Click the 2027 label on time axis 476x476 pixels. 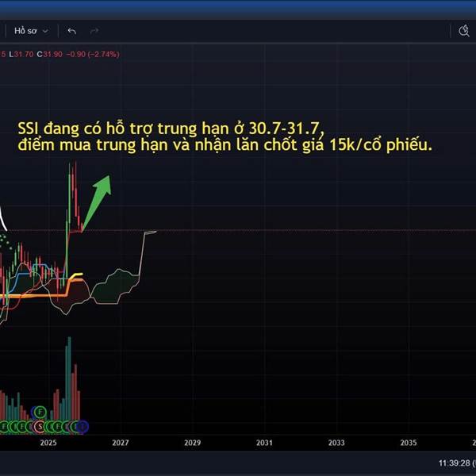point(121,443)
